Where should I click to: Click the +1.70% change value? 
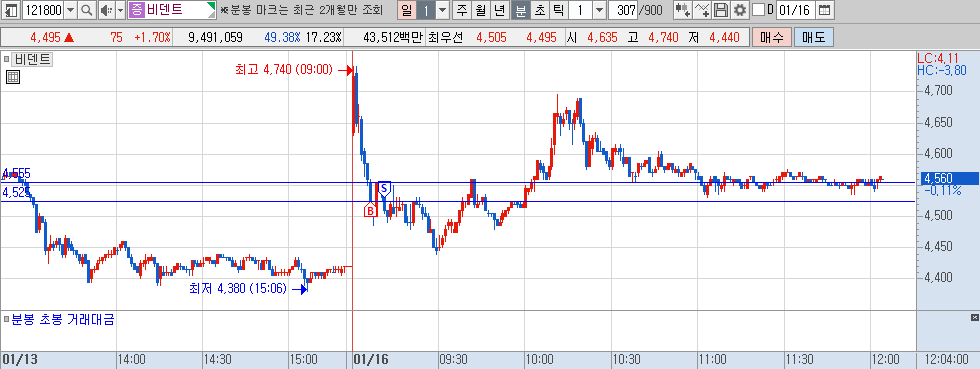click(152, 38)
